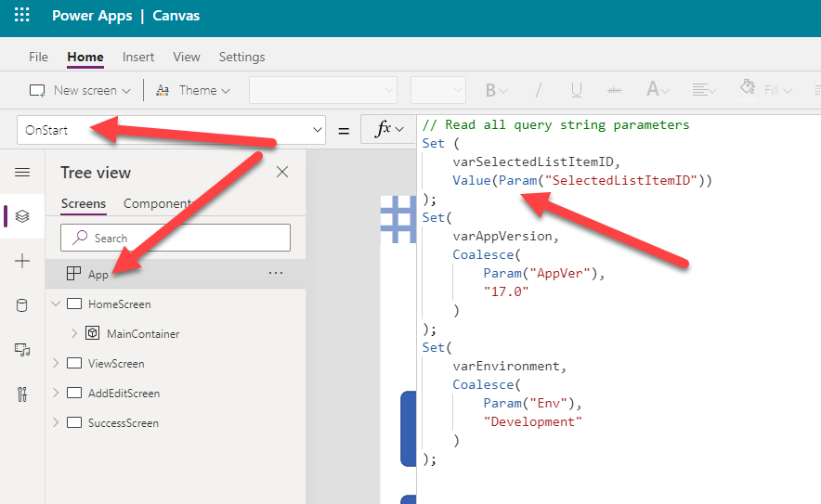Toggle Italic text formatting
The image size is (821, 504).
538,90
